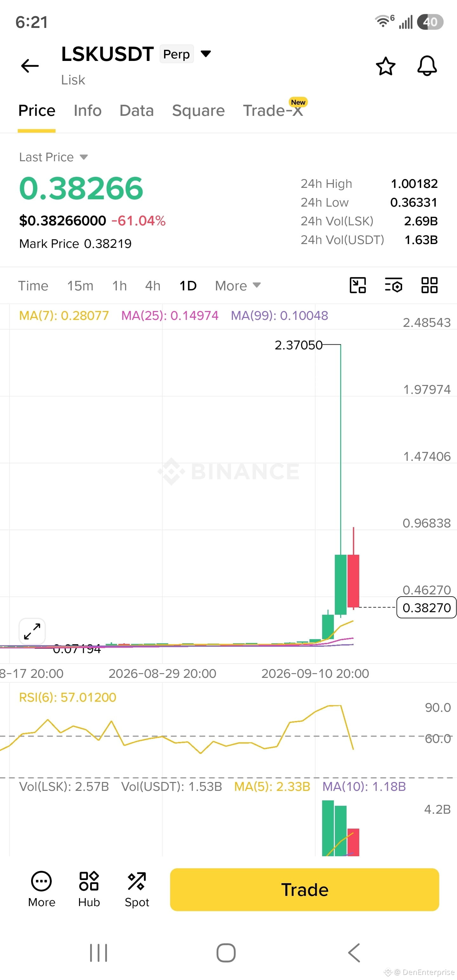Open price alert bell icon
Viewport: 457px width, 980px height.
(x=427, y=66)
